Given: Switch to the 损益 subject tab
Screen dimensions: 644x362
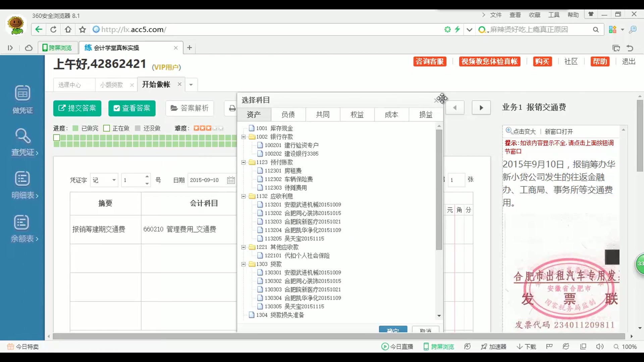Looking at the screenshot, I should coord(426,115).
